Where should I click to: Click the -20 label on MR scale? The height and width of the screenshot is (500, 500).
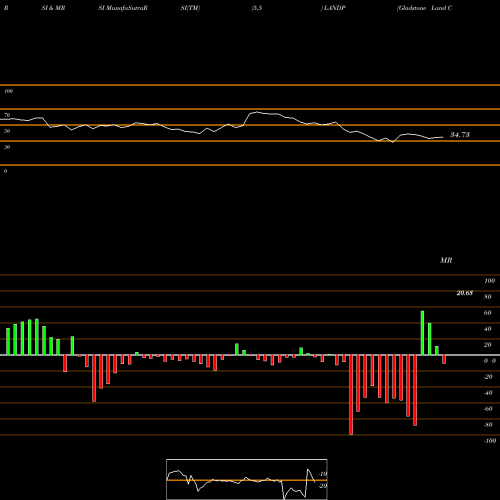pyautogui.click(x=488, y=377)
